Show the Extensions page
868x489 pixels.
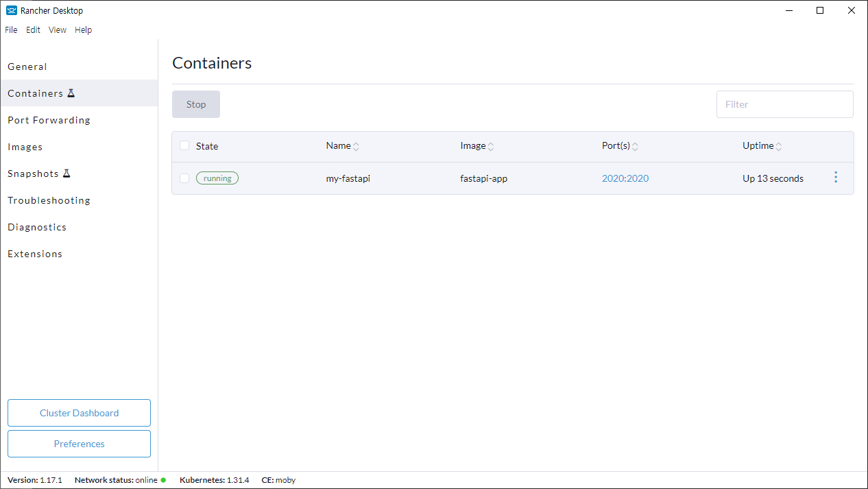(x=79, y=254)
